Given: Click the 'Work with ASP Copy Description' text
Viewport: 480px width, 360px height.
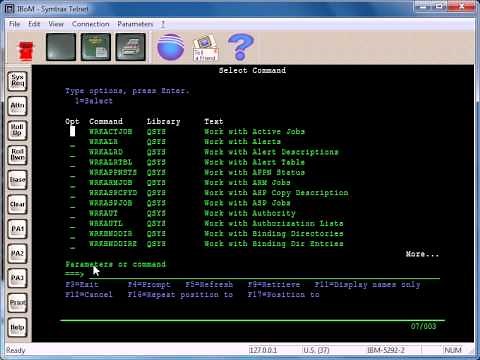Looking at the screenshot, I should click(x=276, y=193).
